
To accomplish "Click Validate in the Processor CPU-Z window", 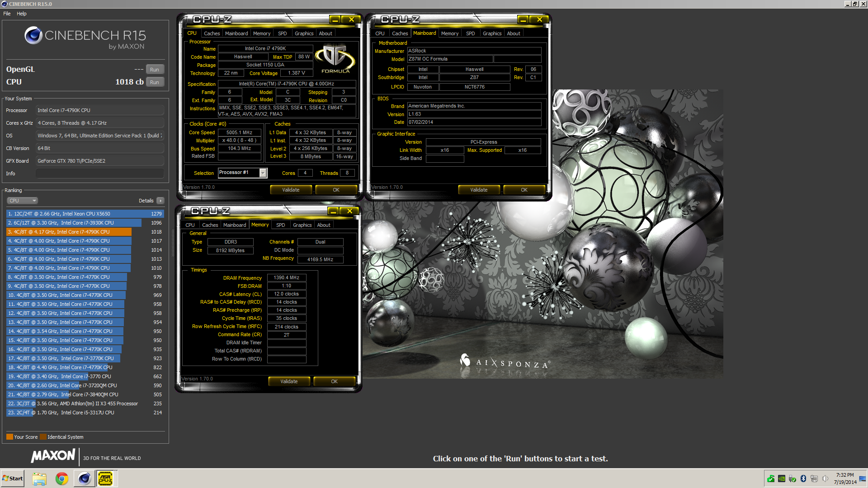I will pyautogui.click(x=291, y=190).
